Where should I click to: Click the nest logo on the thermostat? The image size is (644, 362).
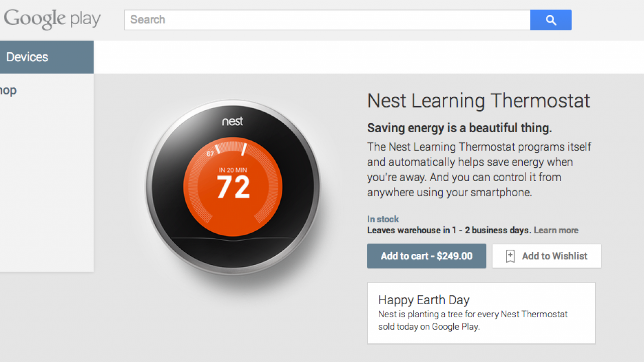(232, 121)
